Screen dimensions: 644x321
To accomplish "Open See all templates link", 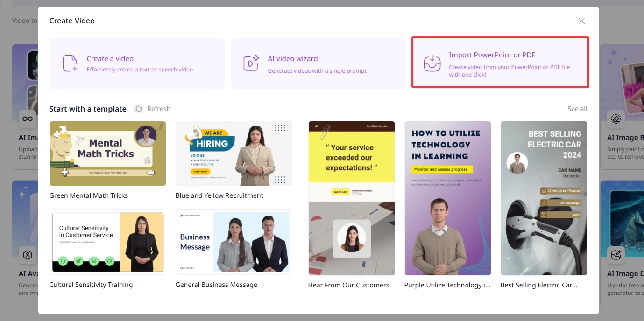I will (577, 109).
